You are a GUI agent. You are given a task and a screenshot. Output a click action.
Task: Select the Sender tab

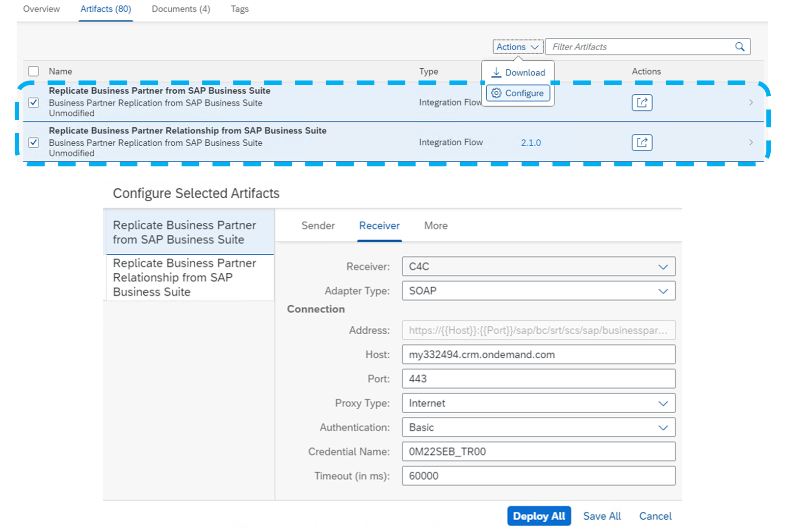point(318,225)
